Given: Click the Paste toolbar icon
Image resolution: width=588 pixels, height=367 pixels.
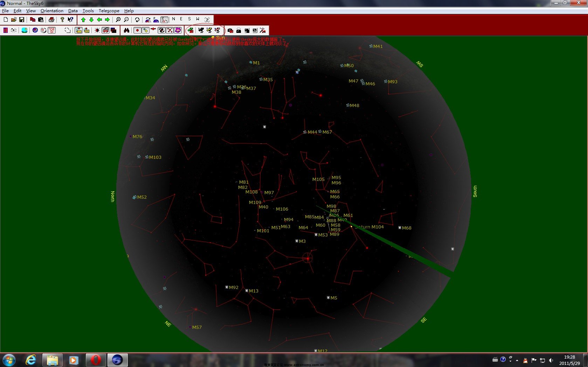Looking at the screenshot, I should [41, 20].
